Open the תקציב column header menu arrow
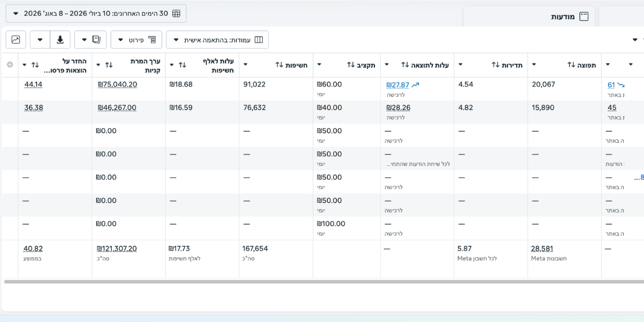The image size is (644, 322). tap(319, 65)
